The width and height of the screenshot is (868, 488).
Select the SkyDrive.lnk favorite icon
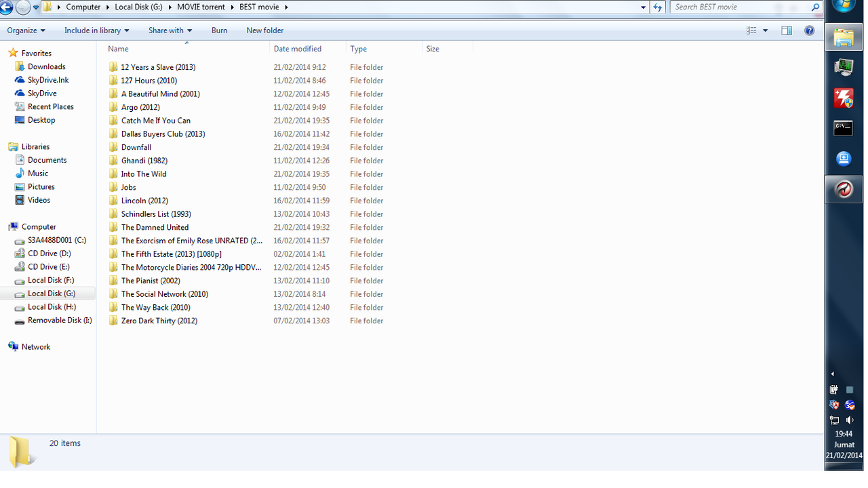(20, 80)
